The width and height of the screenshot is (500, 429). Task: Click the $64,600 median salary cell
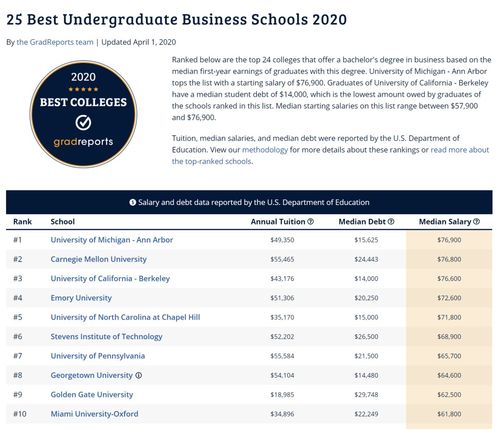449,375
